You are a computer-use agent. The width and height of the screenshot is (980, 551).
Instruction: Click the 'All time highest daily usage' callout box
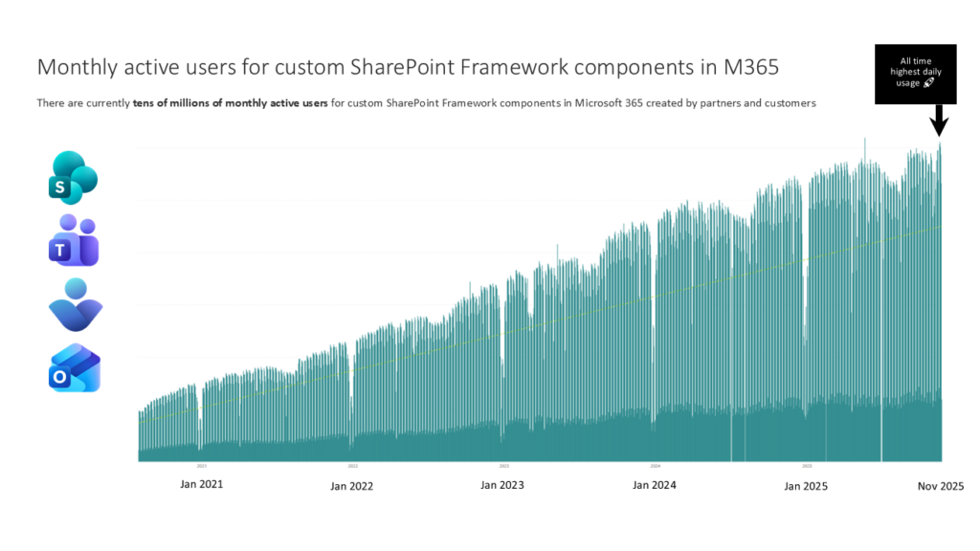(x=915, y=74)
